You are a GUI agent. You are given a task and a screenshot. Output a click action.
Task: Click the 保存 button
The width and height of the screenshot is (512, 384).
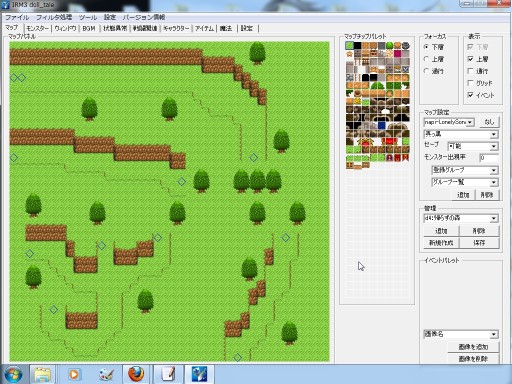coord(479,243)
